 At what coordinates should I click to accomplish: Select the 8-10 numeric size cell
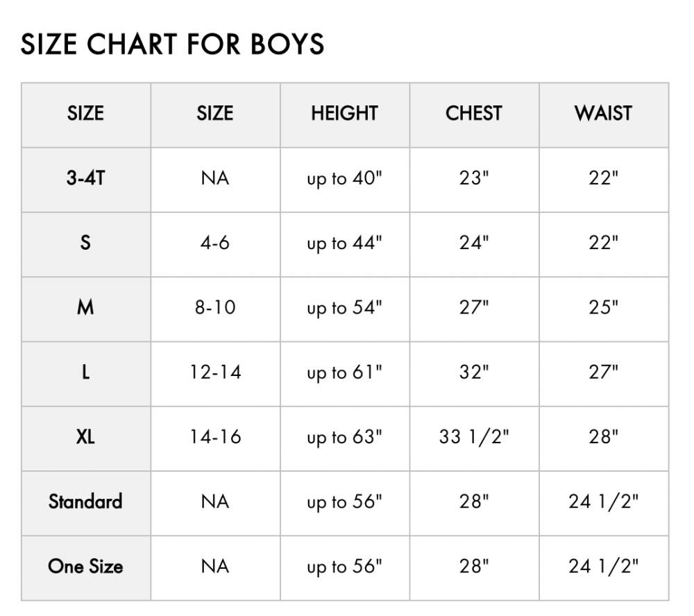point(215,307)
